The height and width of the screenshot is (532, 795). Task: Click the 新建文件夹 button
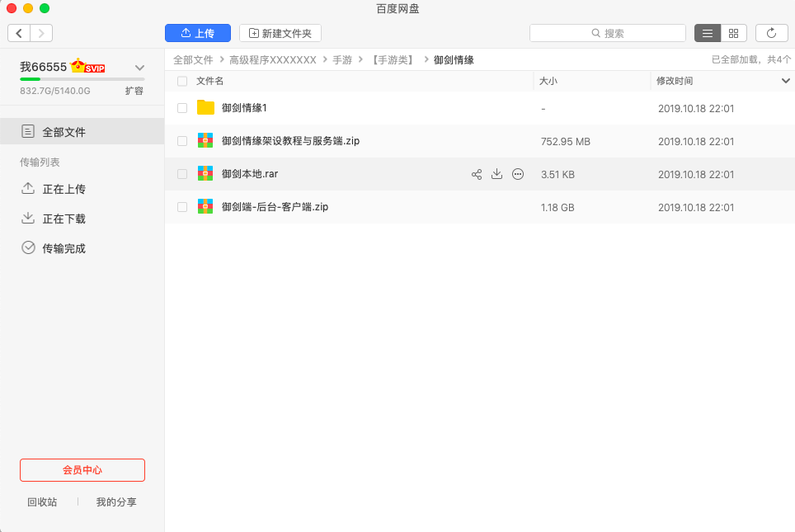coord(280,33)
